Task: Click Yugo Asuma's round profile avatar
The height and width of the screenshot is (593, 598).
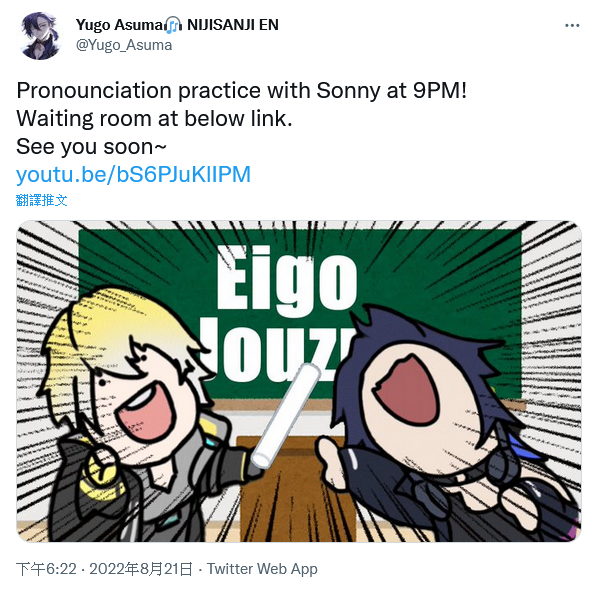Action: [40, 35]
